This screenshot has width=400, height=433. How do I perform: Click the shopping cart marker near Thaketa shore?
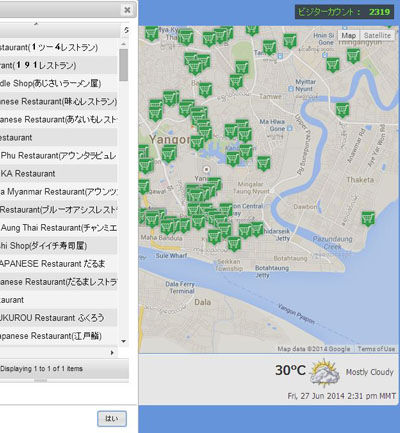click(368, 219)
